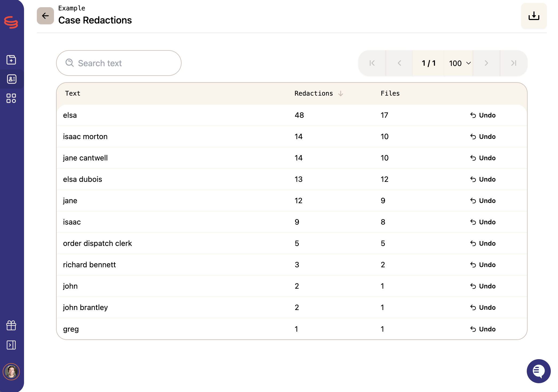Undo the order dispatch clerk redaction

pyautogui.click(x=483, y=244)
